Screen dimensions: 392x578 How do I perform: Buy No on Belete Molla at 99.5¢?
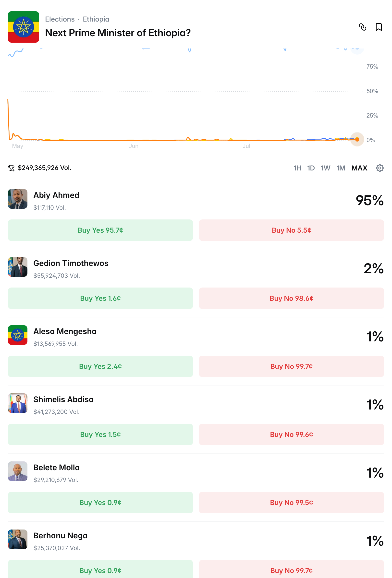tap(291, 502)
